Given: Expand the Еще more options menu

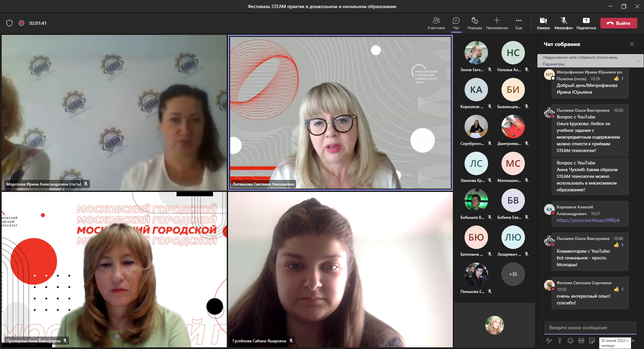Looking at the screenshot, I should click(x=519, y=23).
